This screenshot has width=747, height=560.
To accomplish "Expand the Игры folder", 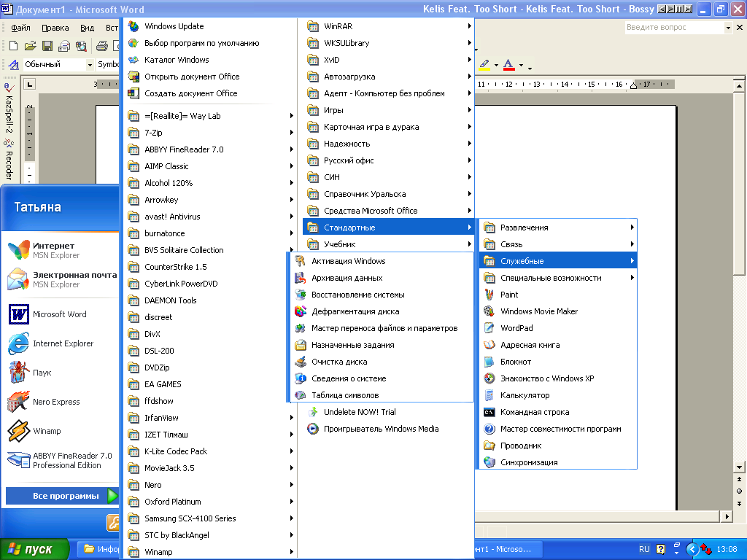I will [x=388, y=110].
